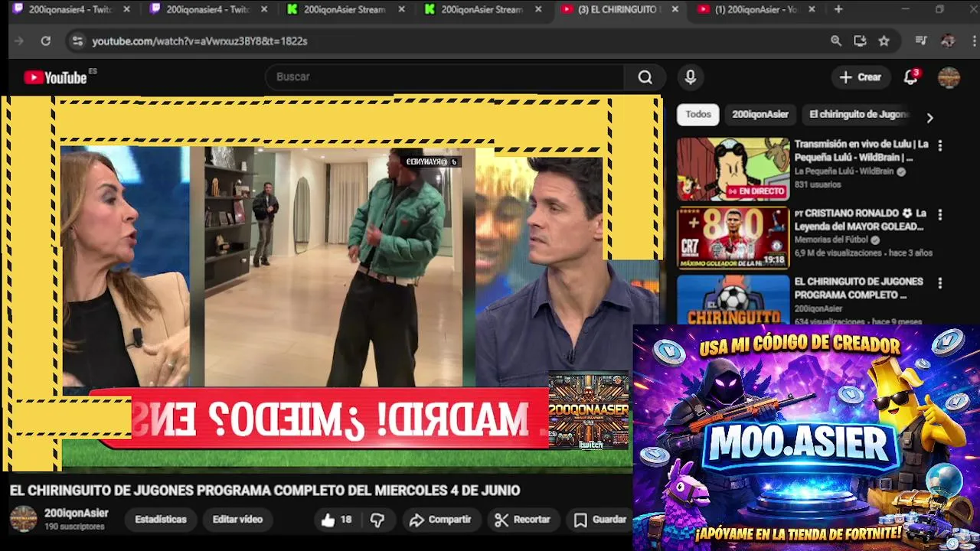This screenshot has width=980, height=551.
Task: Open 200iqonAsier channel name link
Action: (x=77, y=514)
